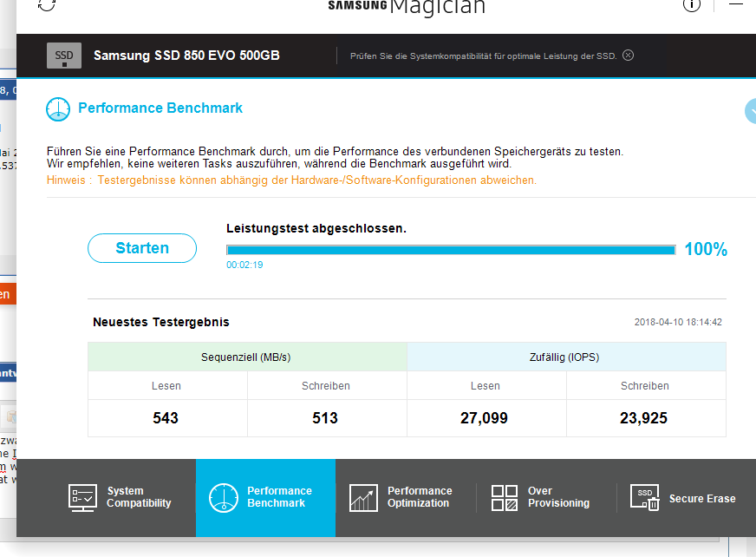Dismiss the system compatibility notice
756x557 pixels.
click(628, 56)
